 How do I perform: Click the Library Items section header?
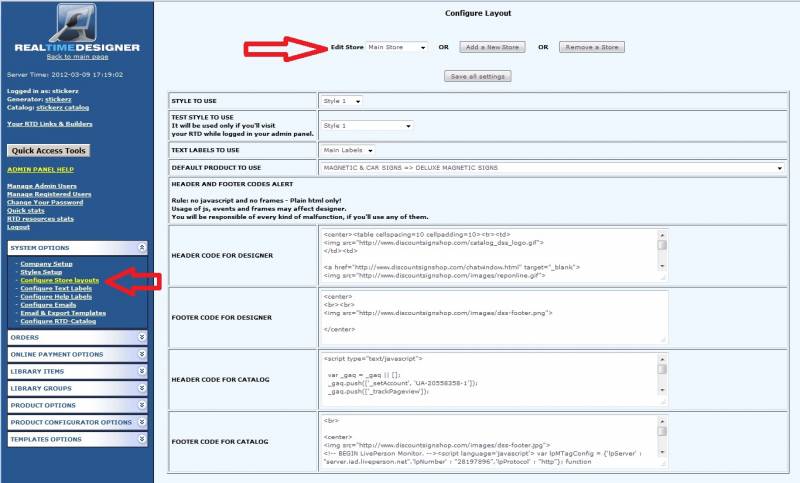(x=78, y=371)
